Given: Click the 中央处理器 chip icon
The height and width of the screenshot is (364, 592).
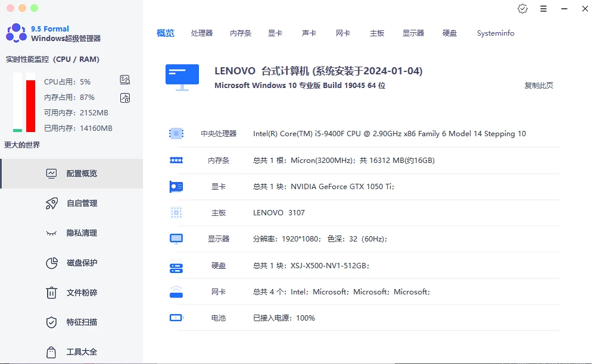Looking at the screenshot, I should point(176,134).
